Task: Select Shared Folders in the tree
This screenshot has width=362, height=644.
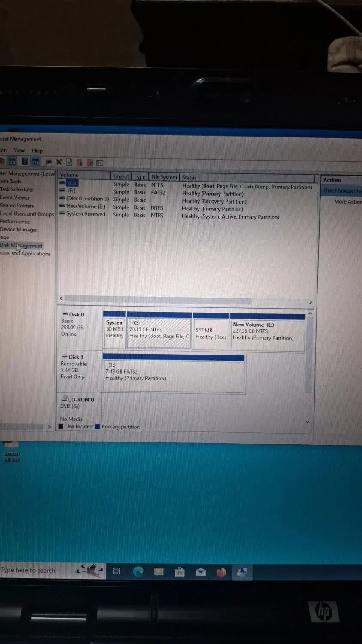Action: 17,205
